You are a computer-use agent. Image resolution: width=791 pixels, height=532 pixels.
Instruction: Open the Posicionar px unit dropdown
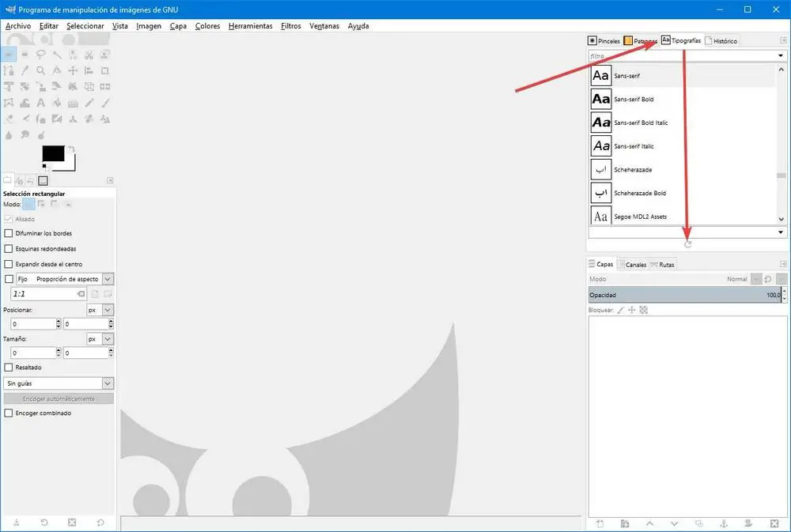[108, 310]
